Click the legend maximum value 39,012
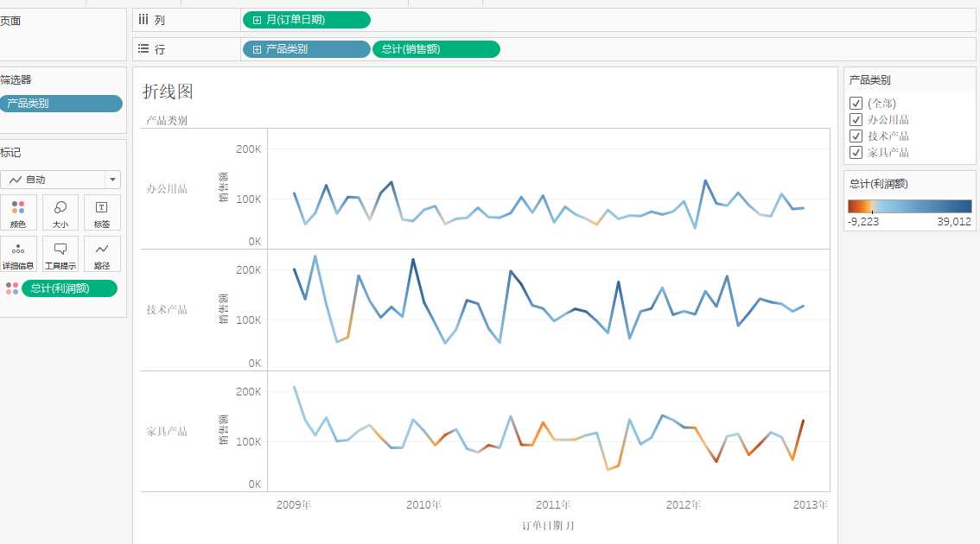980x544 pixels. (x=954, y=222)
